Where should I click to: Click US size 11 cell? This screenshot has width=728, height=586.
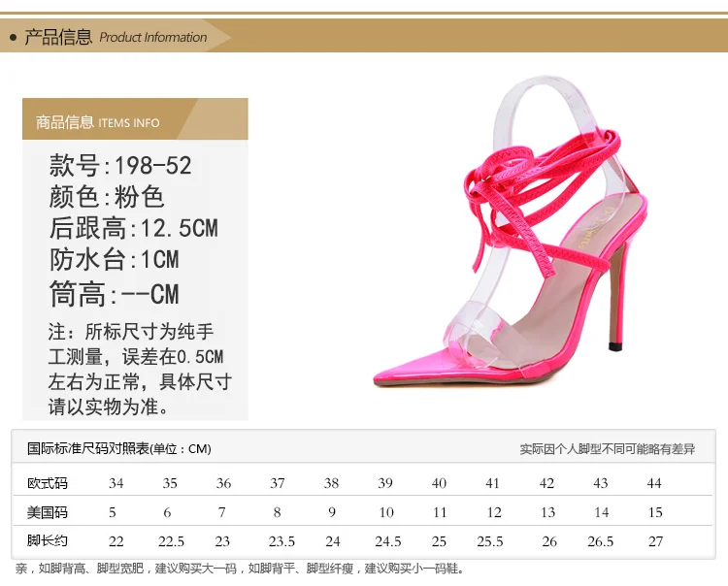(440, 512)
